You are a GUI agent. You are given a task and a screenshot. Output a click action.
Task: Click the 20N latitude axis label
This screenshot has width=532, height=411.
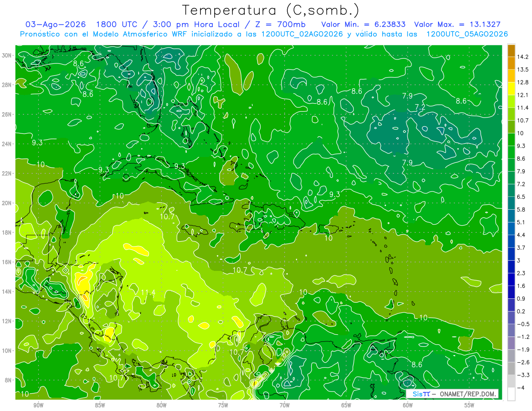click(x=7, y=203)
